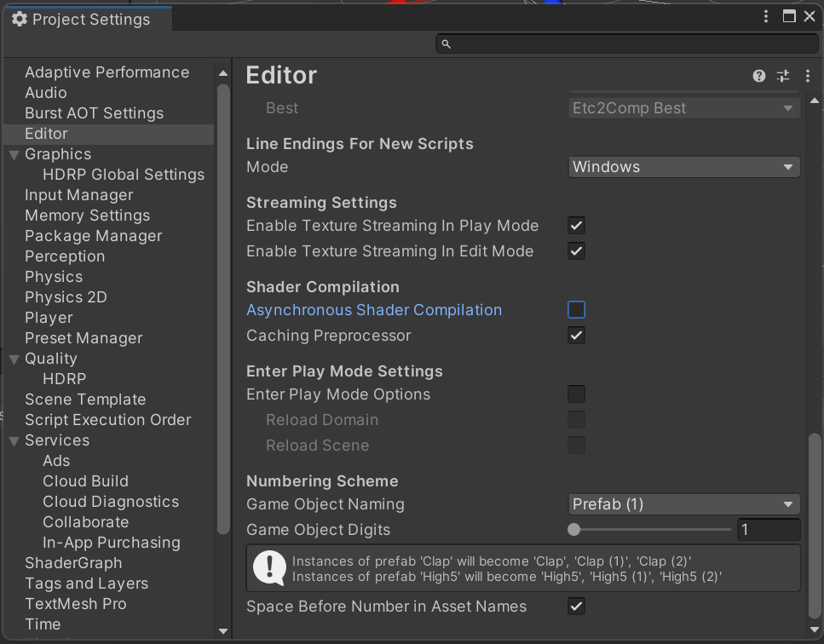
Task: Open Tags and Layers
Action: click(87, 584)
